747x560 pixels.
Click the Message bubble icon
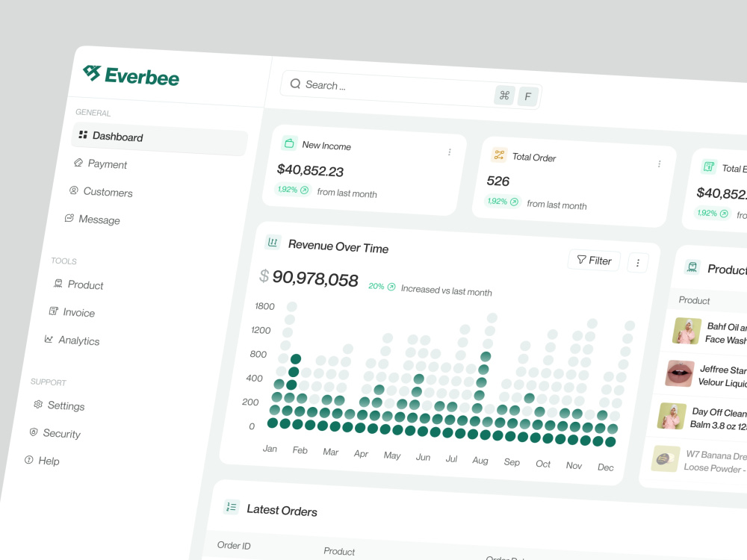coord(69,217)
